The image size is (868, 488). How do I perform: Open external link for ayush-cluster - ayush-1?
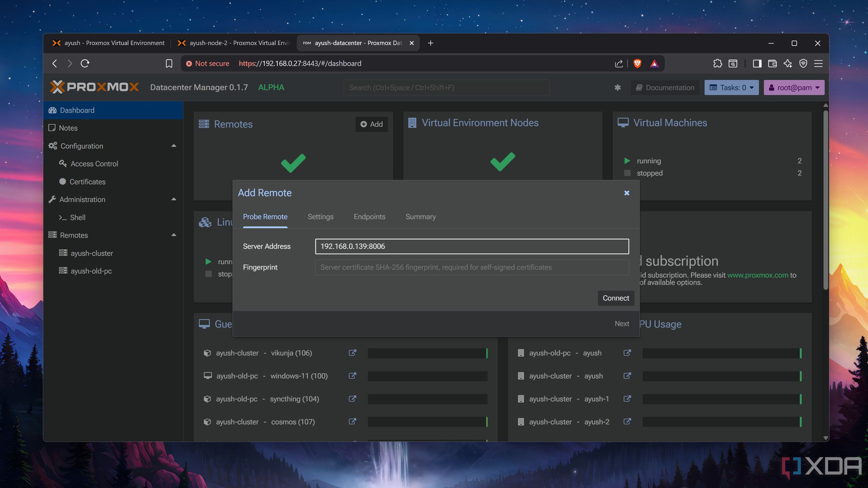(x=627, y=398)
